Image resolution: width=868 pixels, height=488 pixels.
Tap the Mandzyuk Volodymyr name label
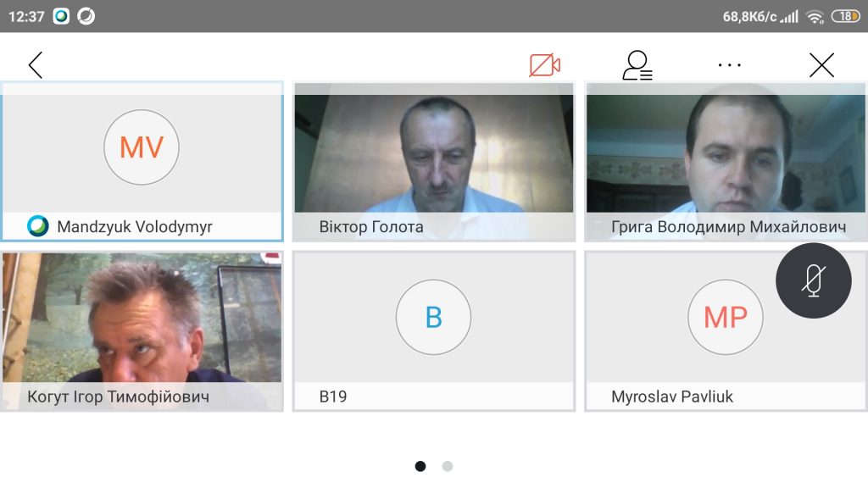point(135,227)
